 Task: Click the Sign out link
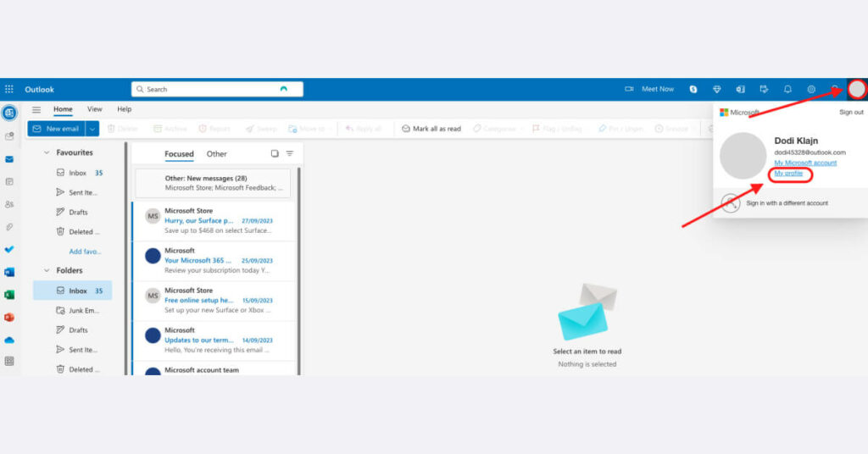pos(851,113)
